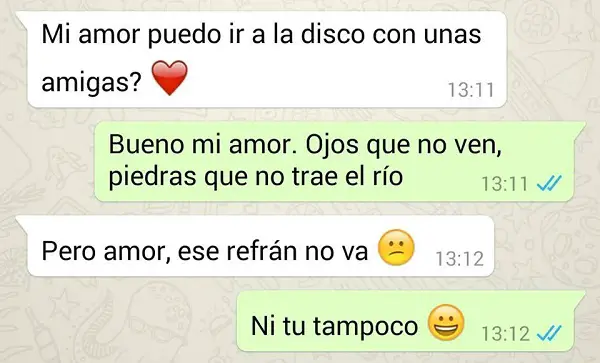
Task: Click the 13:11 timestamp on the green reply
Action: click(505, 184)
